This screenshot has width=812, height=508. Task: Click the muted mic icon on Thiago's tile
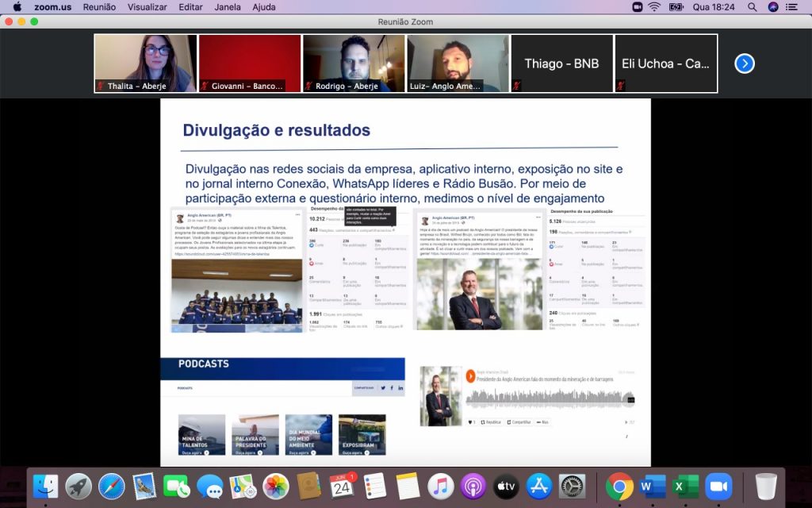coord(518,86)
